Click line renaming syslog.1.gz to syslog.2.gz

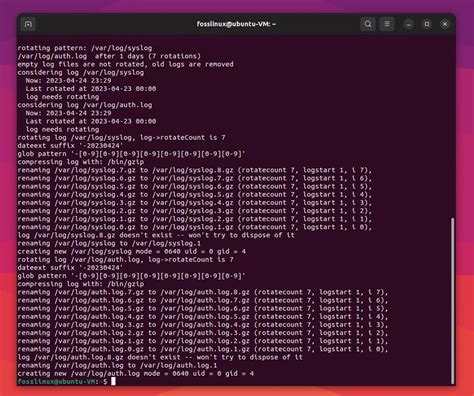tap(195, 219)
